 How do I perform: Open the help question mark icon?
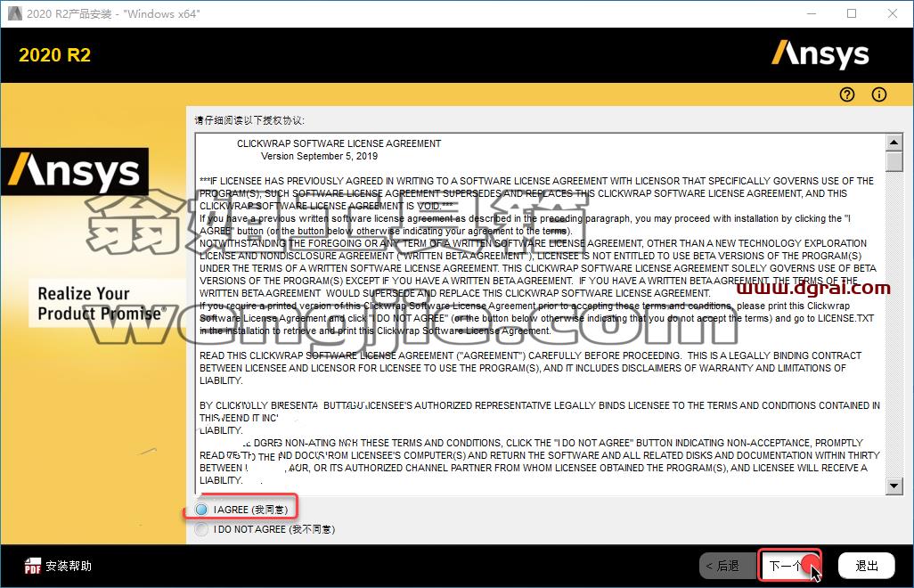pos(847,94)
